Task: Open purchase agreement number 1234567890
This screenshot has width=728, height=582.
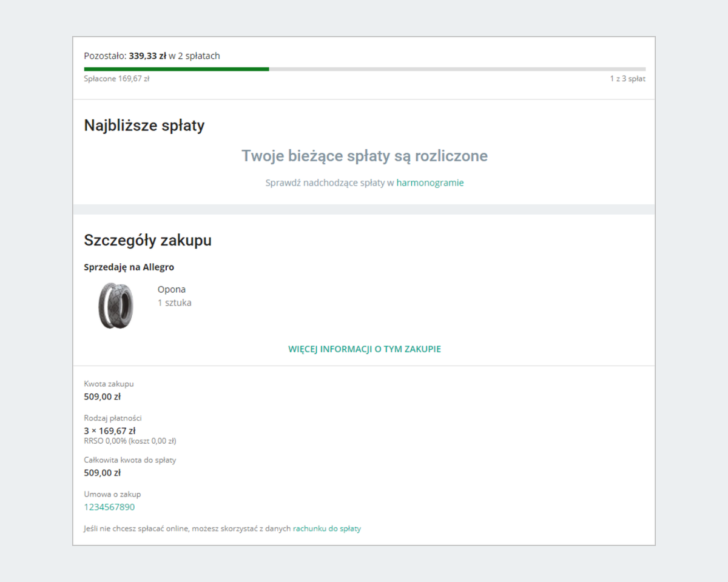Action: click(109, 507)
